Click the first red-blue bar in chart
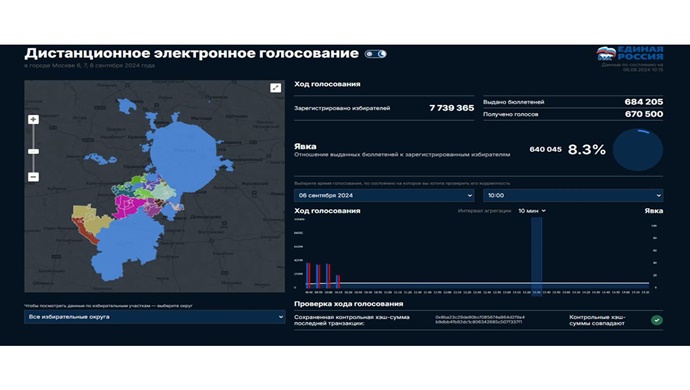 tap(308, 276)
